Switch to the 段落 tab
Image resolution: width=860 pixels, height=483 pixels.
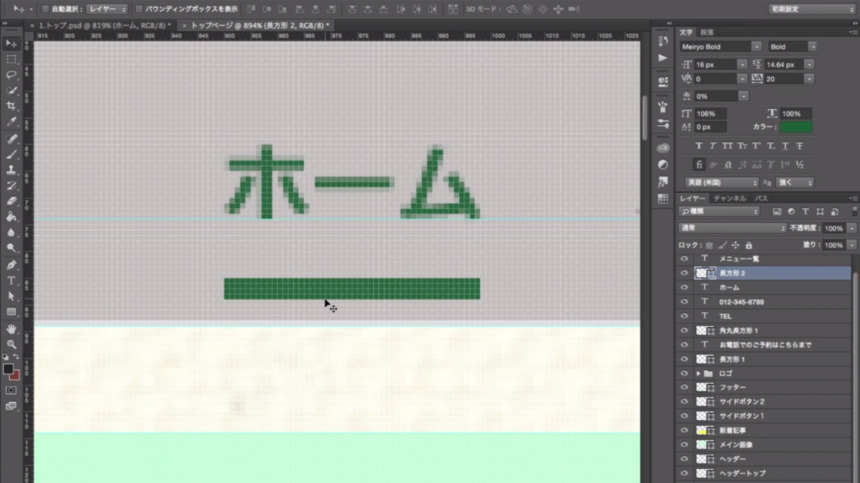click(706, 32)
